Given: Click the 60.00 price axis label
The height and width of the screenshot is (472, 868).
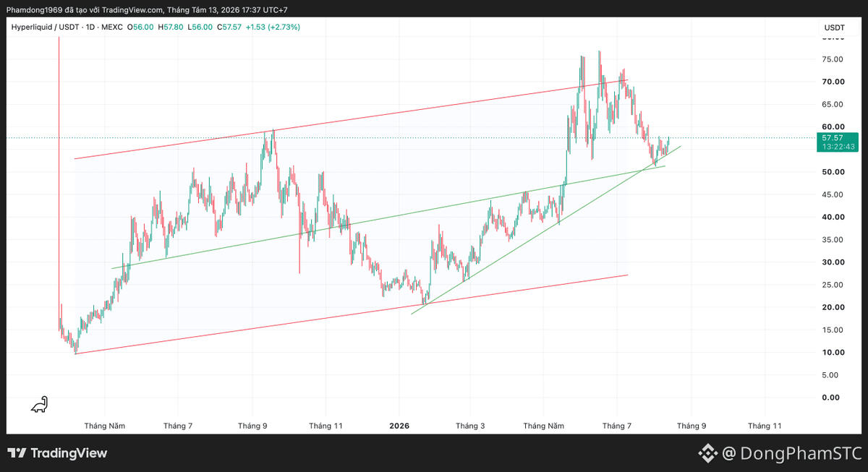Looking at the screenshot, I should pyautogui.click(x=834, y=126).
